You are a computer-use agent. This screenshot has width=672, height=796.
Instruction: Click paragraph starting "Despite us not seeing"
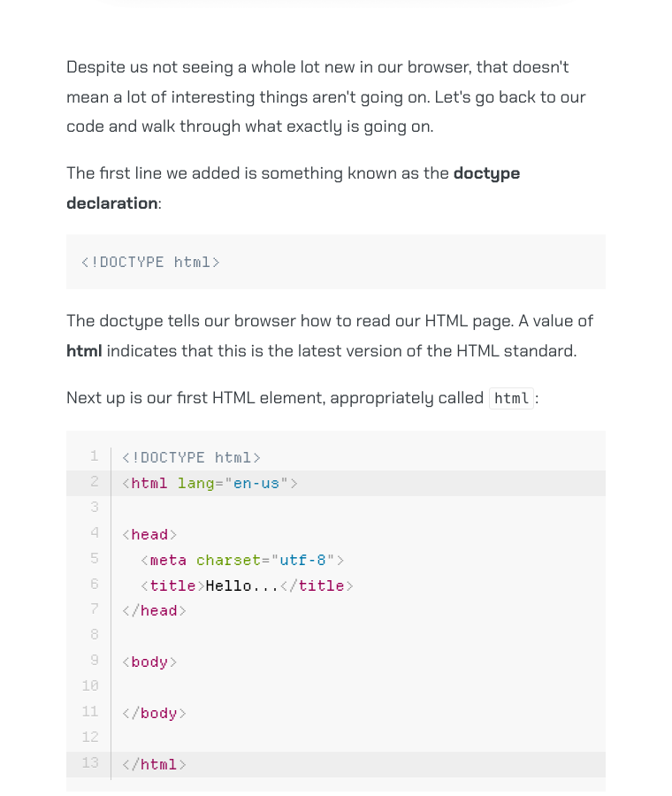326,97
